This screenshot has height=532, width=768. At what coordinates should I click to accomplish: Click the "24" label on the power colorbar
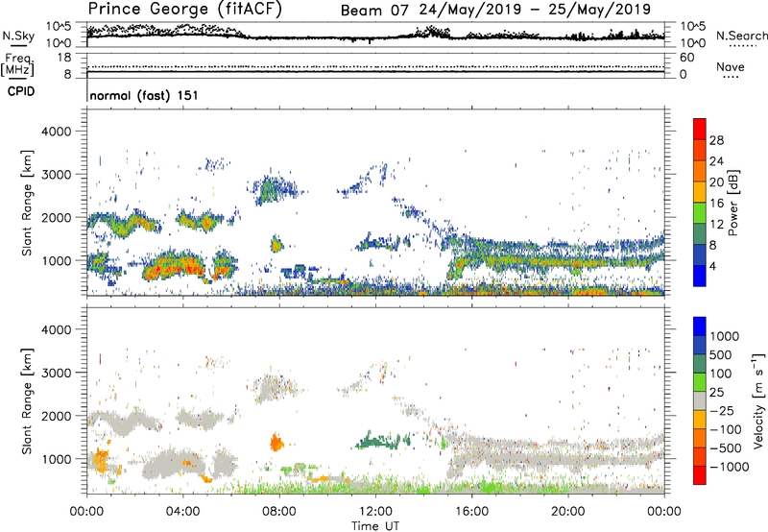pyautogui.click(x=716, y=161)
